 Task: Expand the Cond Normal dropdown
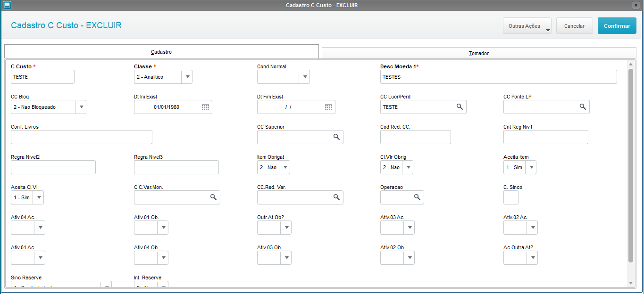coord(304,77)
